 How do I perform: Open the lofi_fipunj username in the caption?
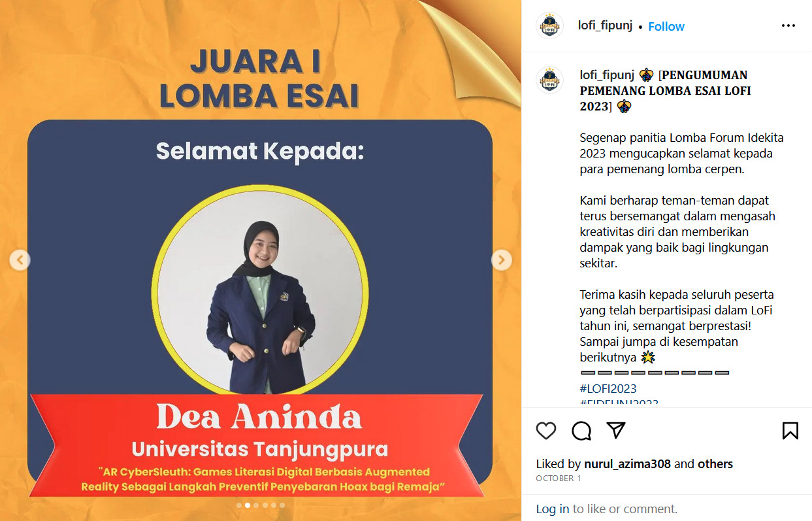tap(607, 75)
